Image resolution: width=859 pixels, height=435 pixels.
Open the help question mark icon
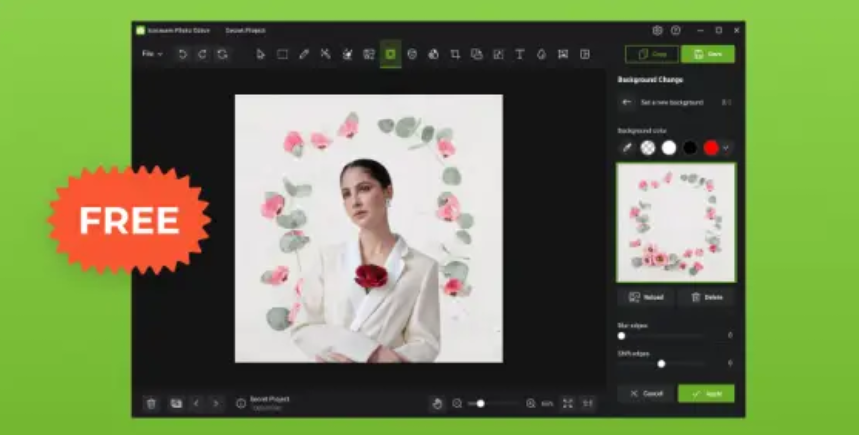click(676, 31)
